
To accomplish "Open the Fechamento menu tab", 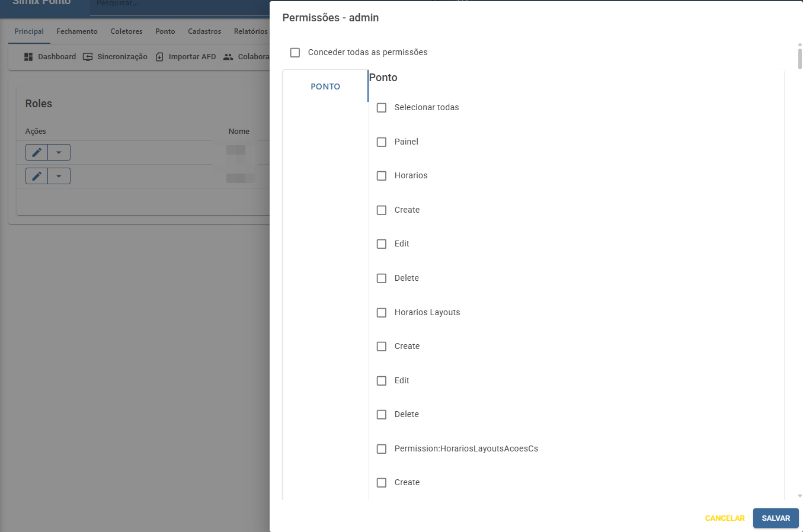I will [x=77, y=31].
